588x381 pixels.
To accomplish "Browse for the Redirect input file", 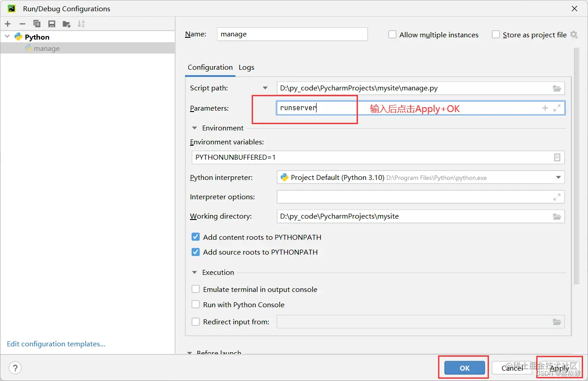I will (x=557, y=322).
